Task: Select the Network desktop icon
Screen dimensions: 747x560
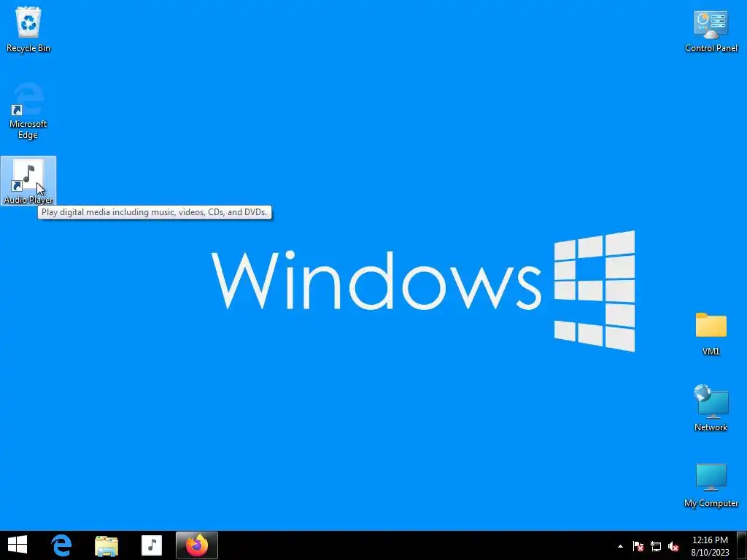Action: (x=711, y=408)
